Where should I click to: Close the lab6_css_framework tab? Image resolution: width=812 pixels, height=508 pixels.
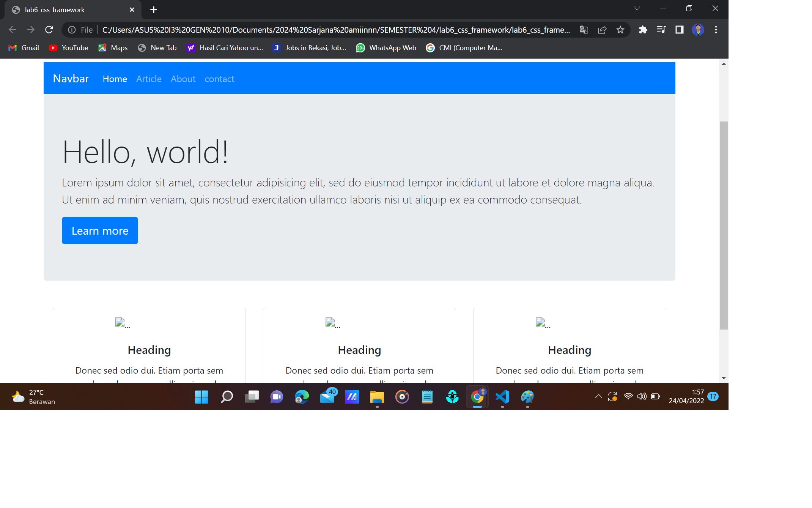point(132,10)
